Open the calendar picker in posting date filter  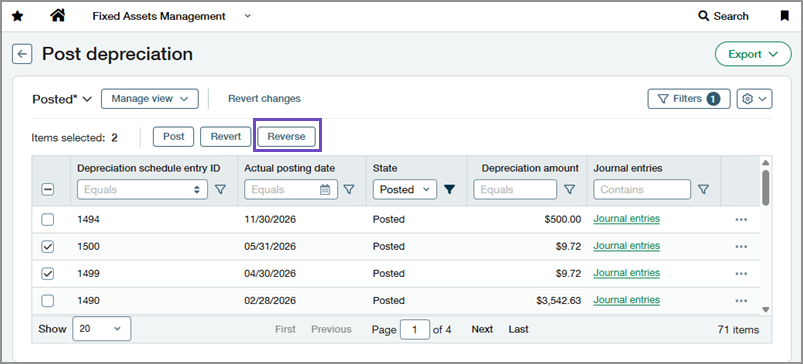click(325, 189)
